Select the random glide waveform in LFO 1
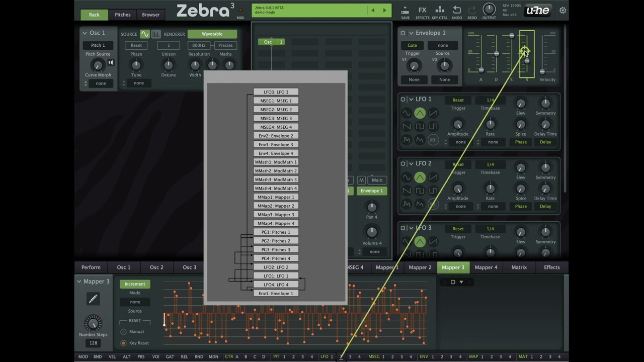 point(420,139)
